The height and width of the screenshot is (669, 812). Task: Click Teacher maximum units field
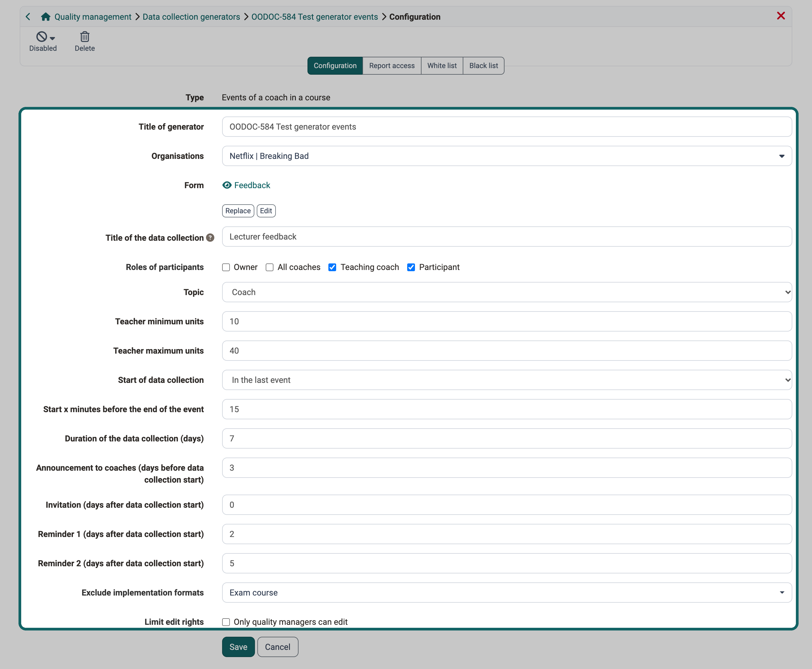tap(507, 351)
